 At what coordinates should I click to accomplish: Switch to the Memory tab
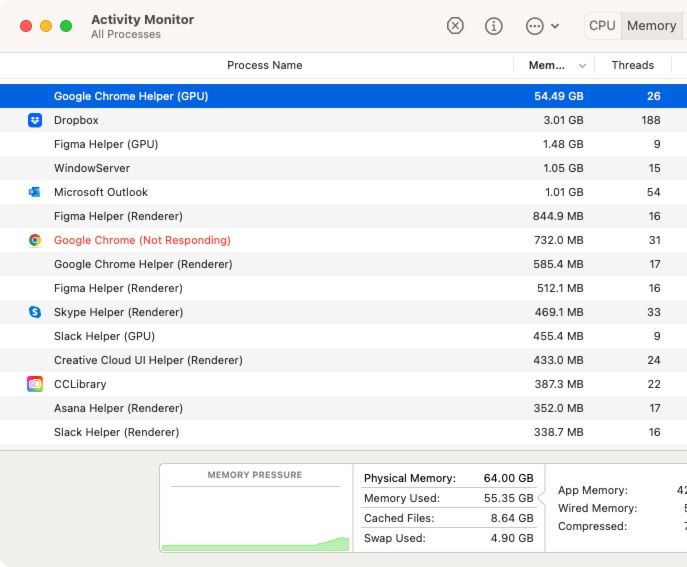coord(651,26)
